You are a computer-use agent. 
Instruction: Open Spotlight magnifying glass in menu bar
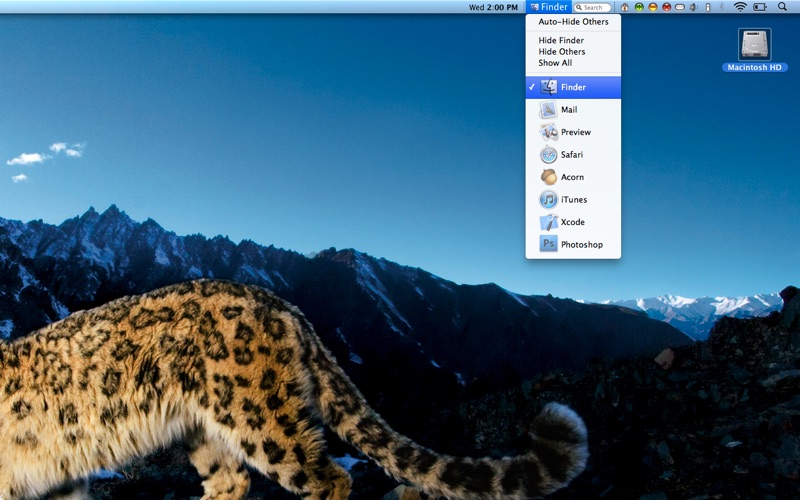[x=782, y=7]
